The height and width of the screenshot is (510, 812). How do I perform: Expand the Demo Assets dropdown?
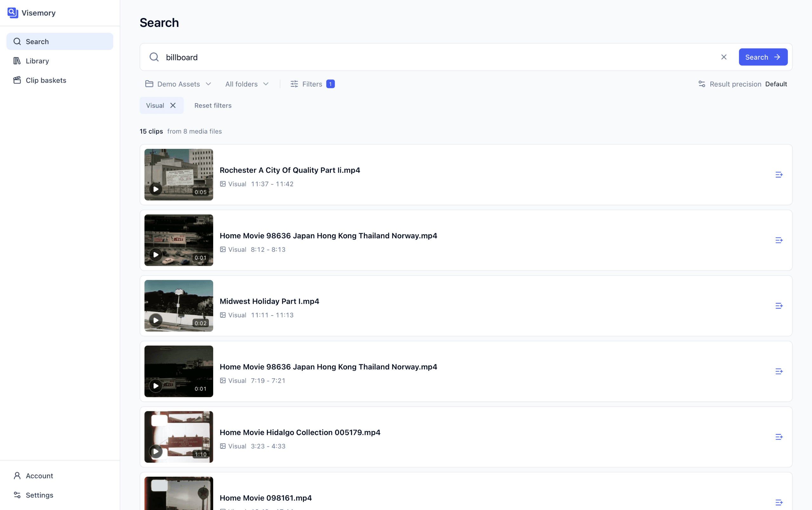coord(178,84)
